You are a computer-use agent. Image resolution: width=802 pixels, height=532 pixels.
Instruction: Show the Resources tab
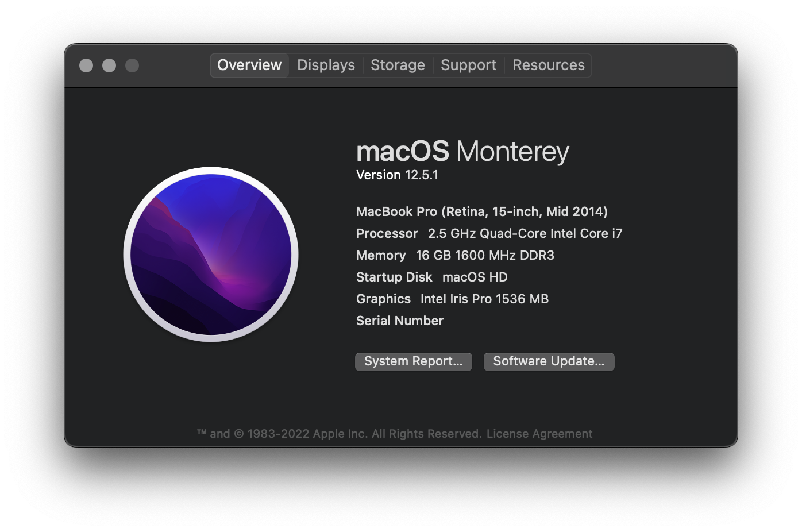pos(549,65)
